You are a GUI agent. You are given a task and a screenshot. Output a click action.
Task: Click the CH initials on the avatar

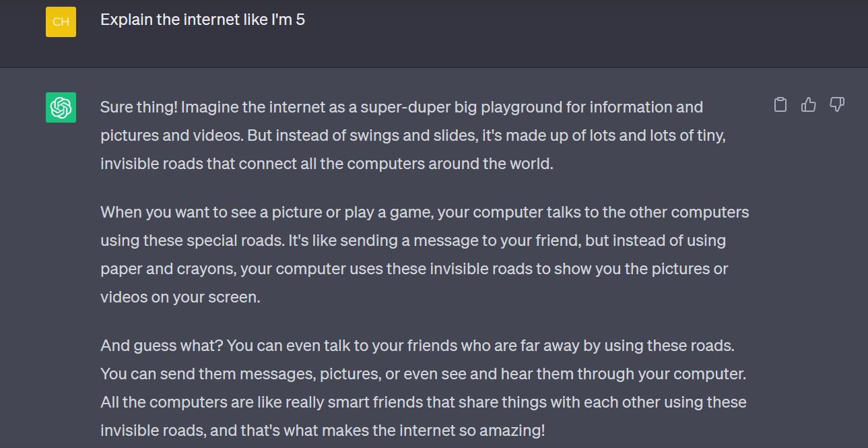tap(59, 22)
